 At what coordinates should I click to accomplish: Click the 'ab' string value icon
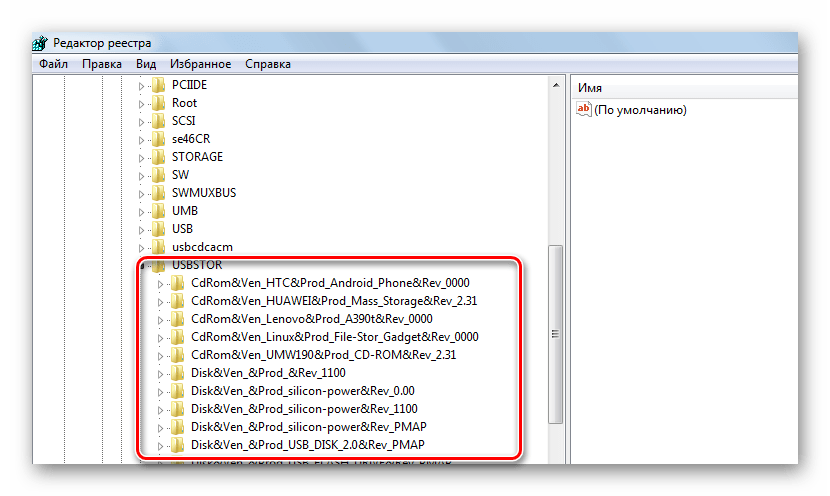click(585, 110)
